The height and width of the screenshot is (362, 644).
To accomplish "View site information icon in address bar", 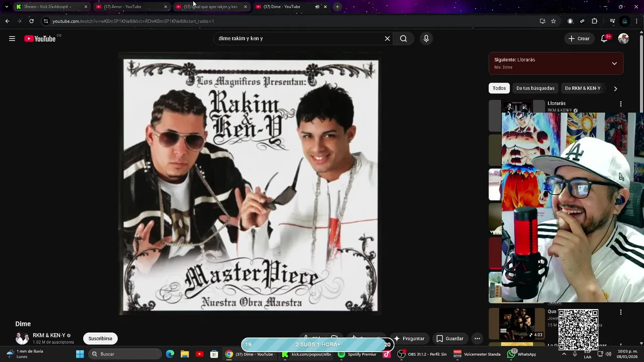I will pyautogui.click(x=46, y=21).
